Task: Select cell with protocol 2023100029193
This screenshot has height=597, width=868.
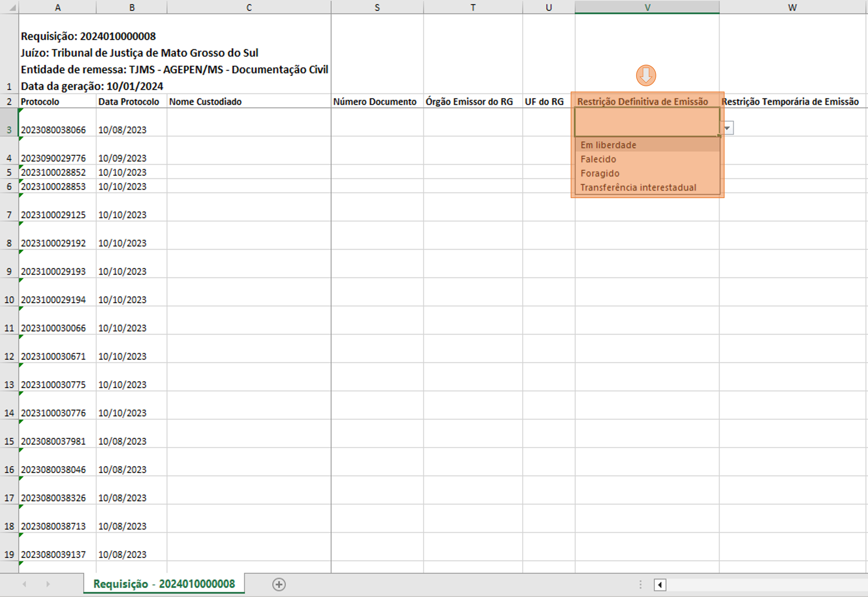Action: [57, 264]
